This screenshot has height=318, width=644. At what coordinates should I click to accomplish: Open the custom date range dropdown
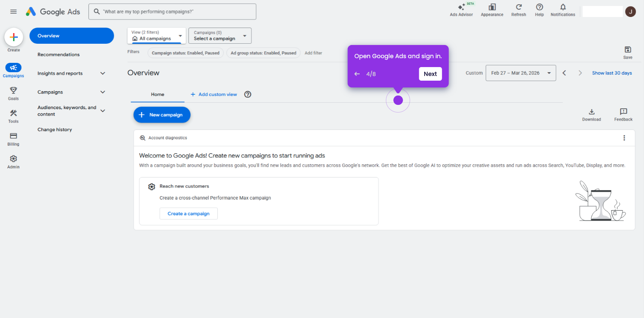click(521, 73)
